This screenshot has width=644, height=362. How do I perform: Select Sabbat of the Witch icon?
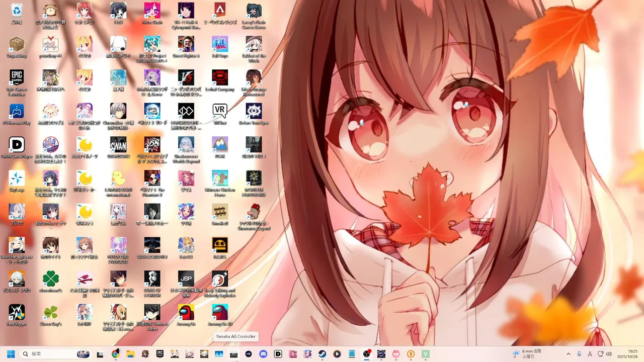pos(254,44)
